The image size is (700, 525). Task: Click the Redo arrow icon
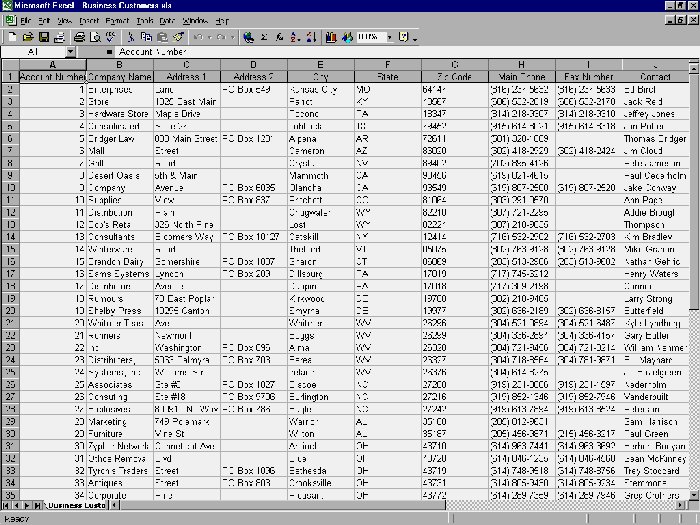click(221, 37)
